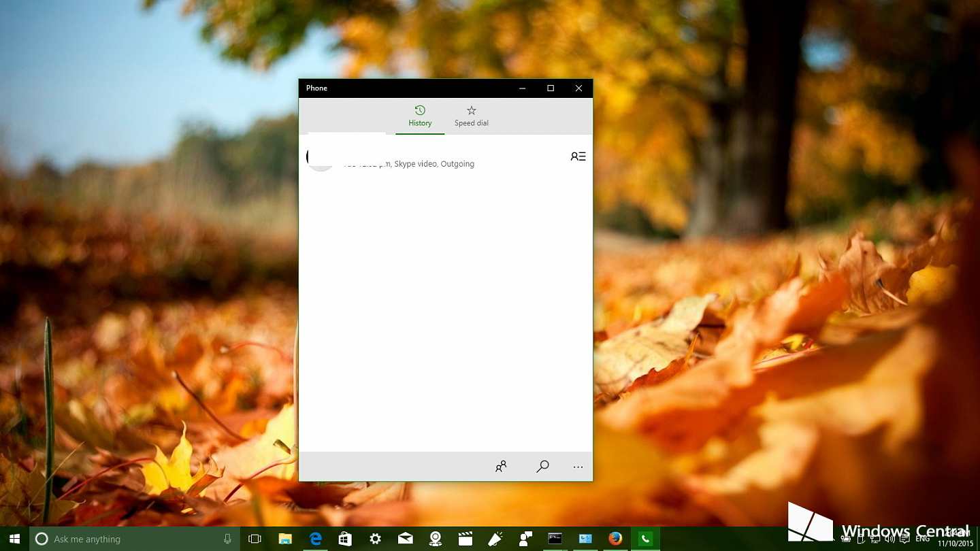Open the more options ellipsis menu
Image resolution: width=980 pixels, height=551 pixels.
[578, 467]
